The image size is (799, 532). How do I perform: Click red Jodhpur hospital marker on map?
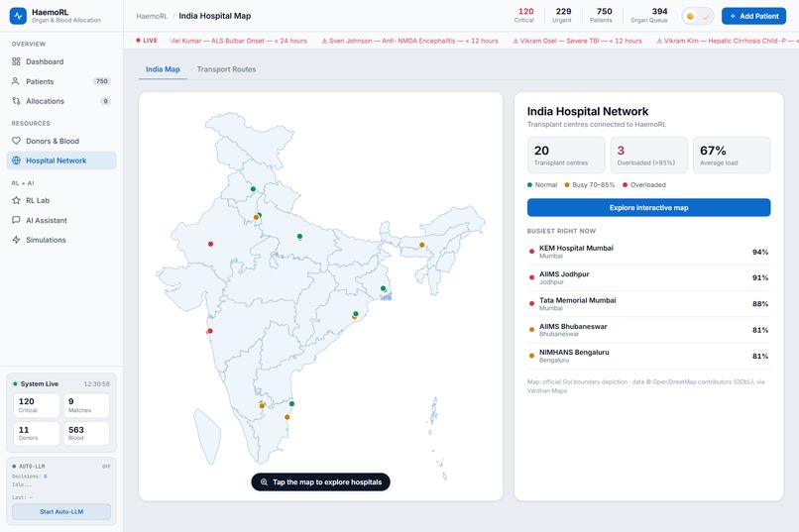click(x=210, y=244)
